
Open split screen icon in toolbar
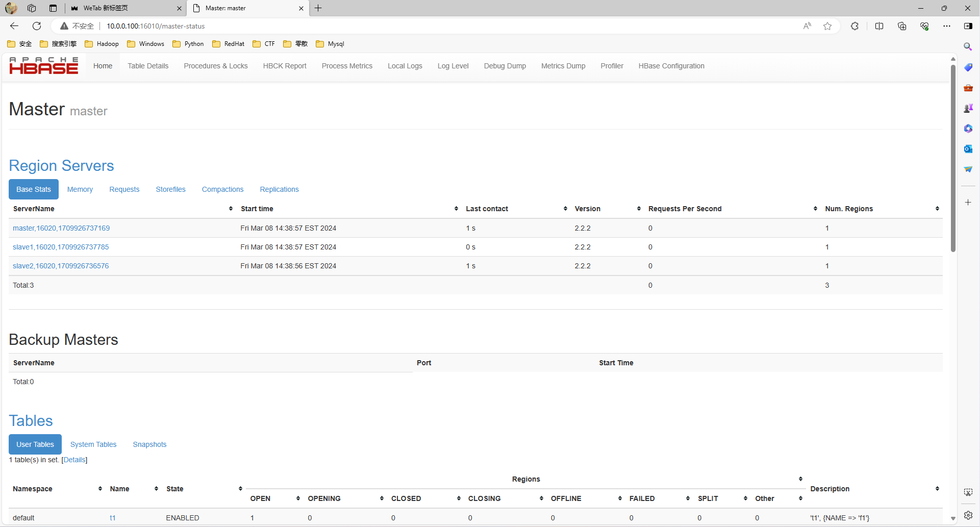tap(879, 26)
